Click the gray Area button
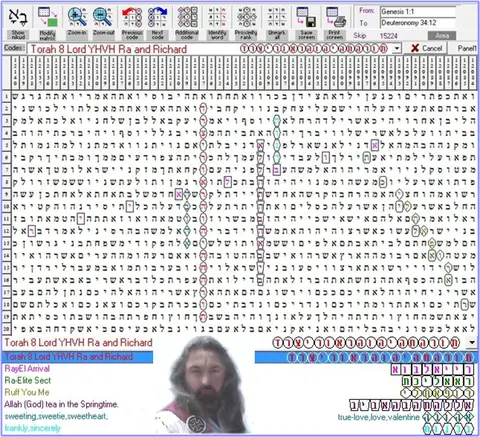 click(442, 36)
